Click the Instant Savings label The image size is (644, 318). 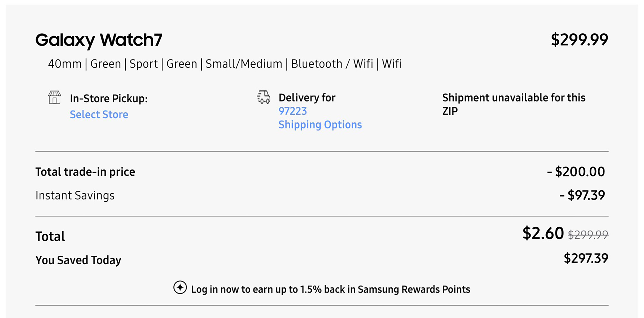[75, 196]
